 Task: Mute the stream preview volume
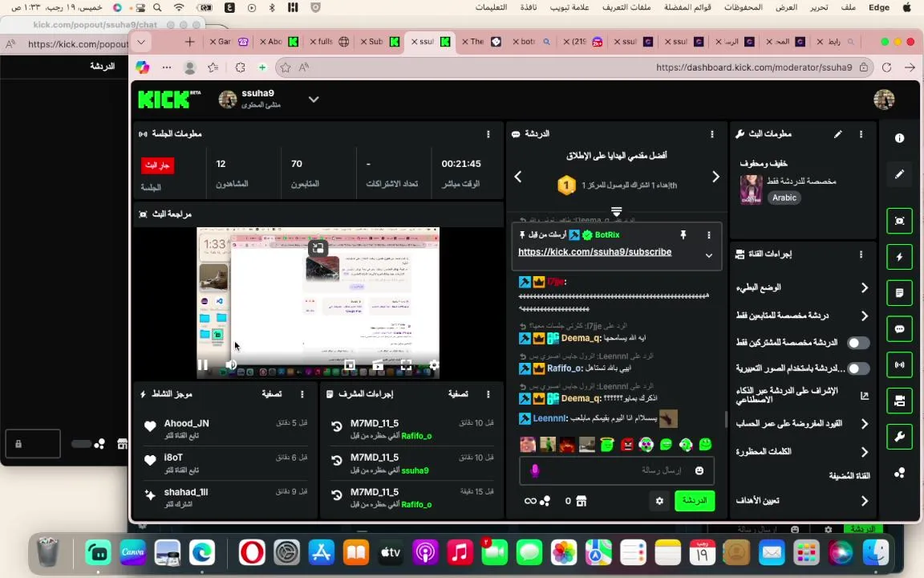[x=231, y=365]
